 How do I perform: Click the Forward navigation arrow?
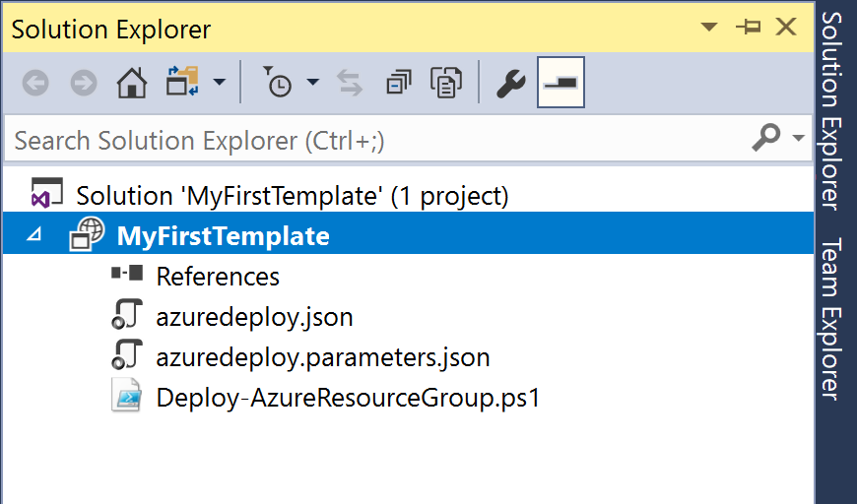tap(84, 83)
